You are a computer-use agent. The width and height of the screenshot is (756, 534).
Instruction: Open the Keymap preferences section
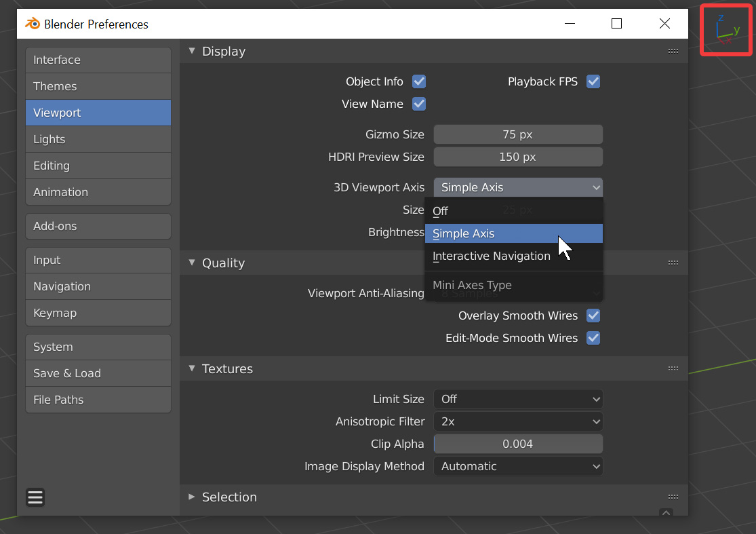tap(98, 313)
